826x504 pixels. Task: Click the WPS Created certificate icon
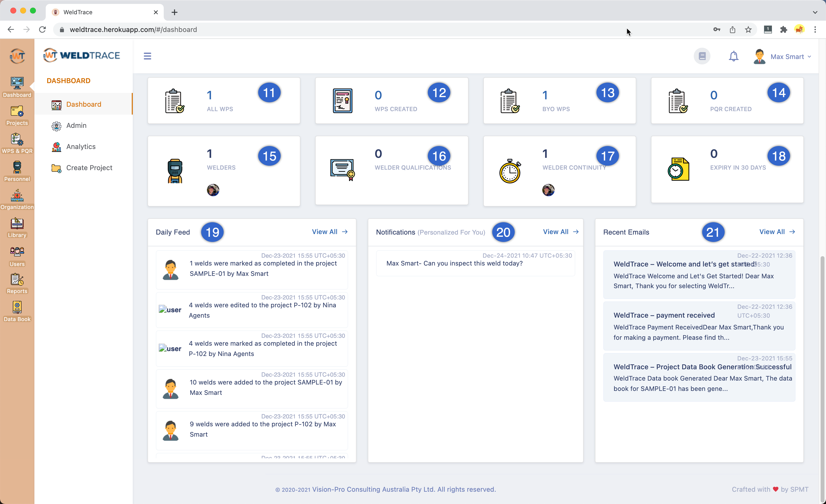342,101
